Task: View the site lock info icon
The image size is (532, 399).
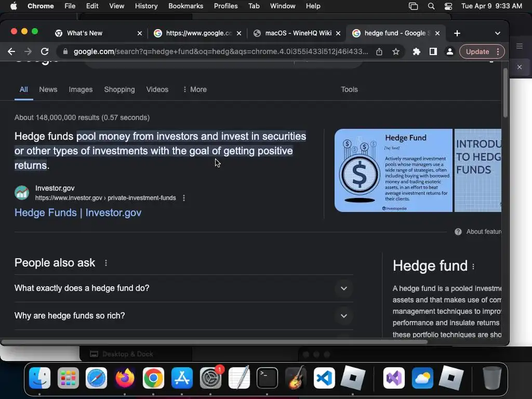Action: click(65, 51)
